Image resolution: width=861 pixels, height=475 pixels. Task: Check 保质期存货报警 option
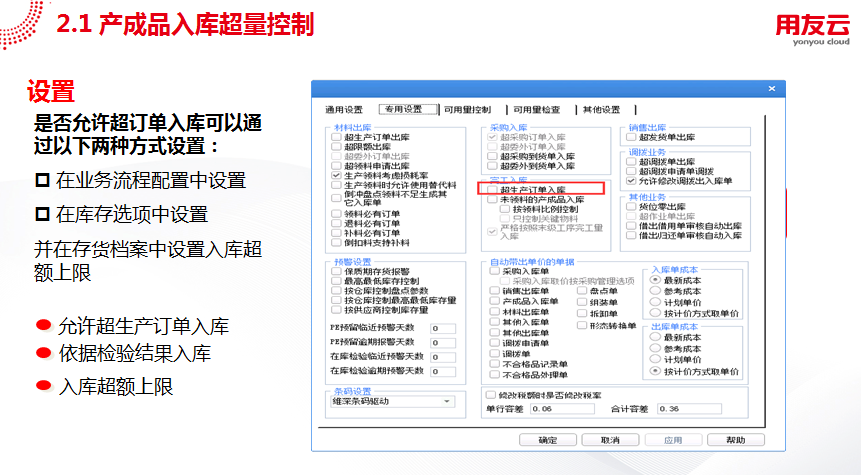click(337, 271)
